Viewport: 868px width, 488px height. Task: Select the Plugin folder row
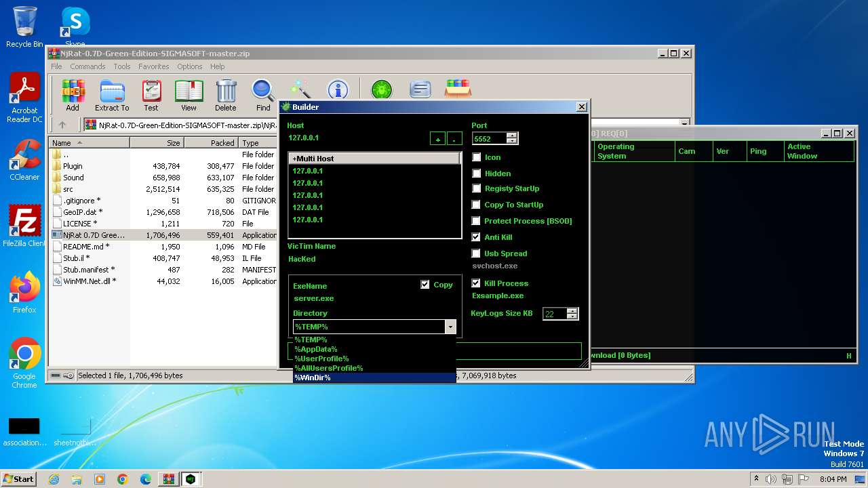(164, 166)
